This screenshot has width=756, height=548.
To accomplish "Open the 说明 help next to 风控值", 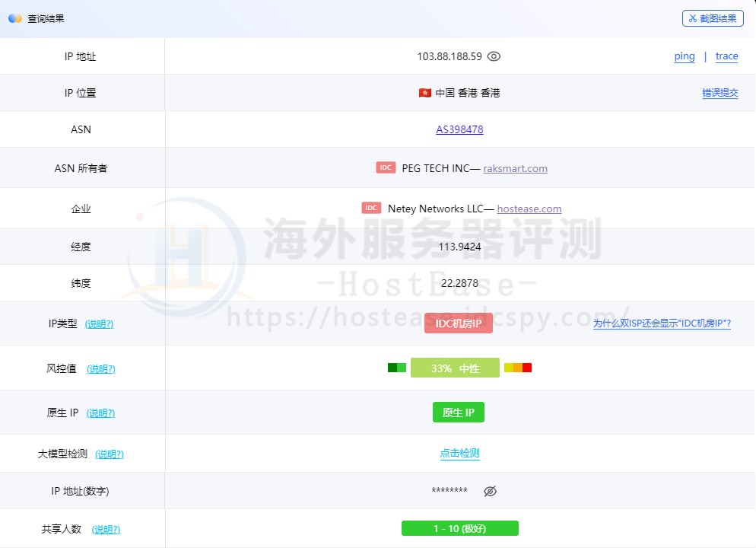I will [x=101, y=369].
